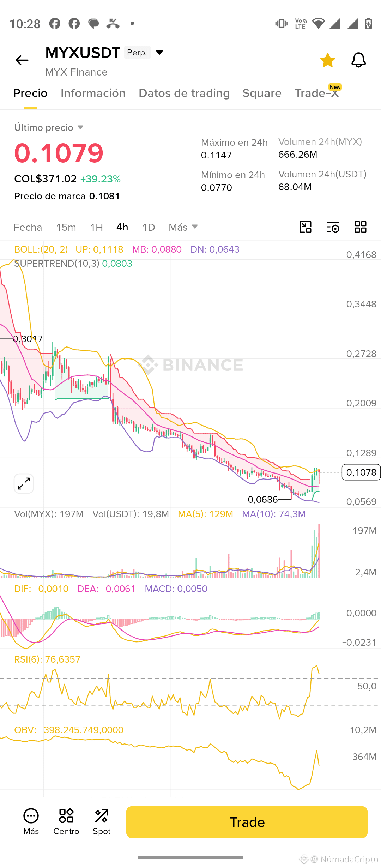The height and width of the screenshot is (868, 381).
Task: Tap the RSI(6): 76,6357 label
Action: coord(47,659)
